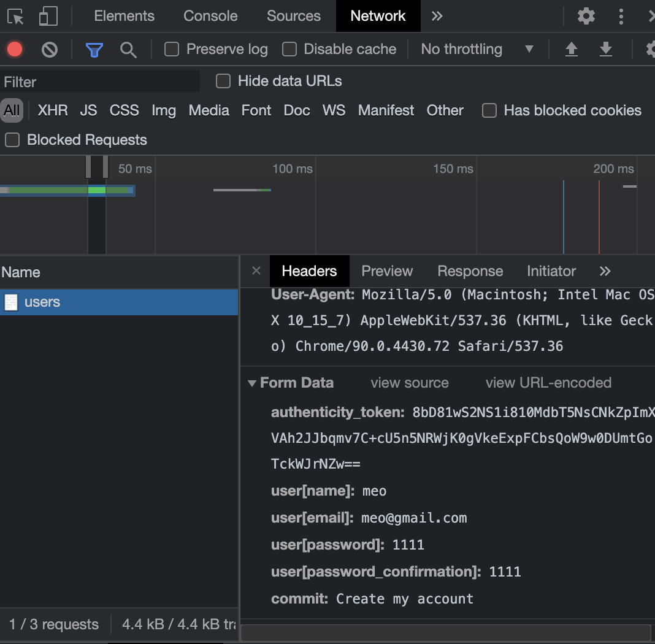Filter requests by Doc

pos(297,110)
